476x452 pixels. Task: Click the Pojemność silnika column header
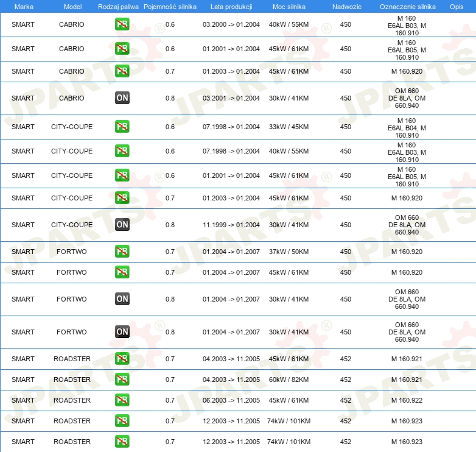click(170, 6)
